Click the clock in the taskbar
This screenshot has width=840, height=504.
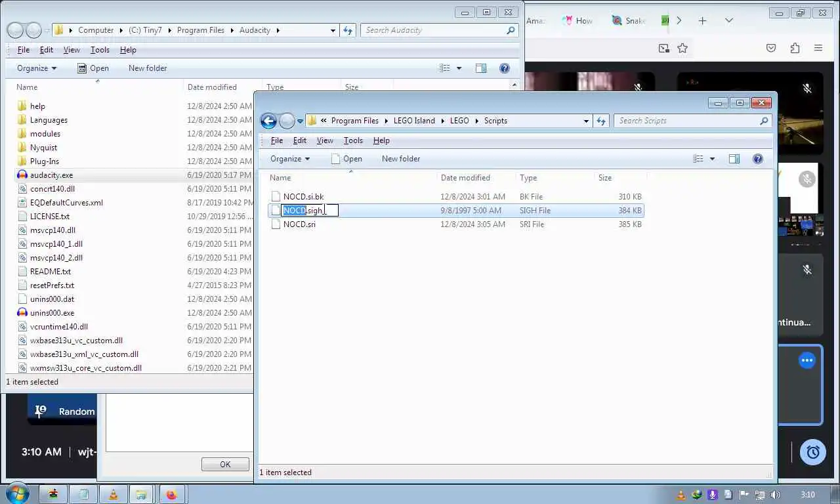tap(808, 495)
